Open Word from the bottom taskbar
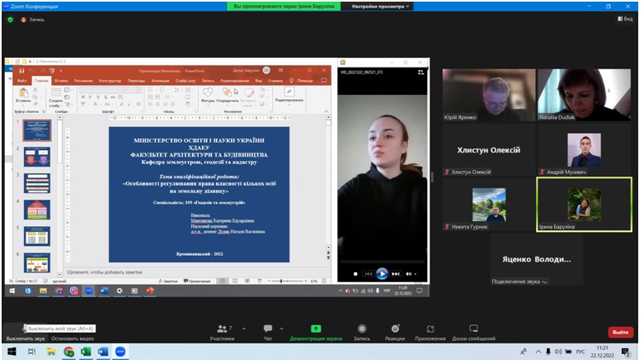644x364 pixels. pyautogui.click(x=103, y=352)
